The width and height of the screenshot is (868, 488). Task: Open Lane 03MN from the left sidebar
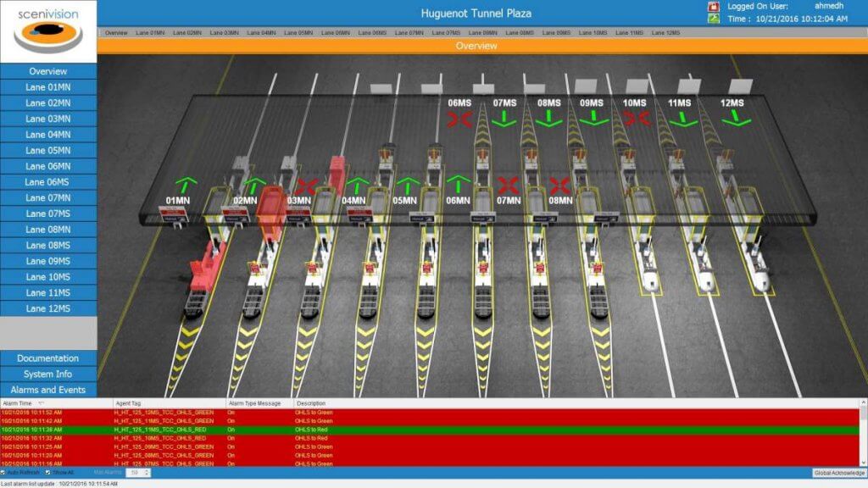click(48, 119)
